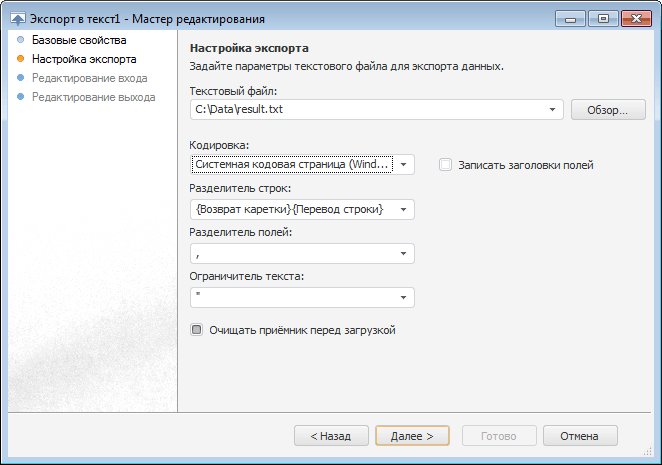662x465 pixels.
Task: Click the bullet icon beside Базовые свойства
Action: click(x=20, y=41)
